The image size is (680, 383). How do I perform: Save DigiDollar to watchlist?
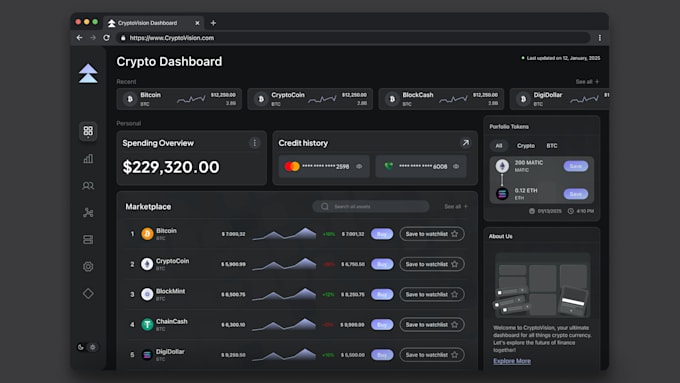(x=432, y=355)
